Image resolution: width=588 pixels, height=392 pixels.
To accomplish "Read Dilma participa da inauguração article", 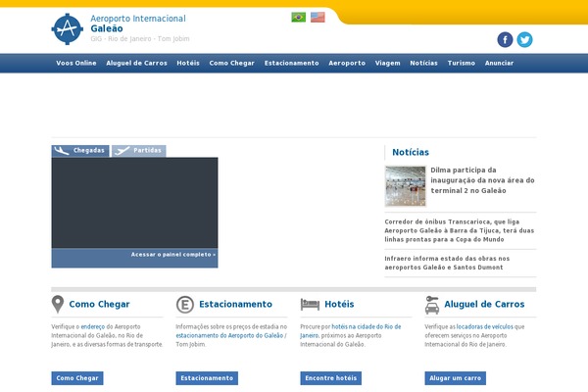I will tap(482, 180).
